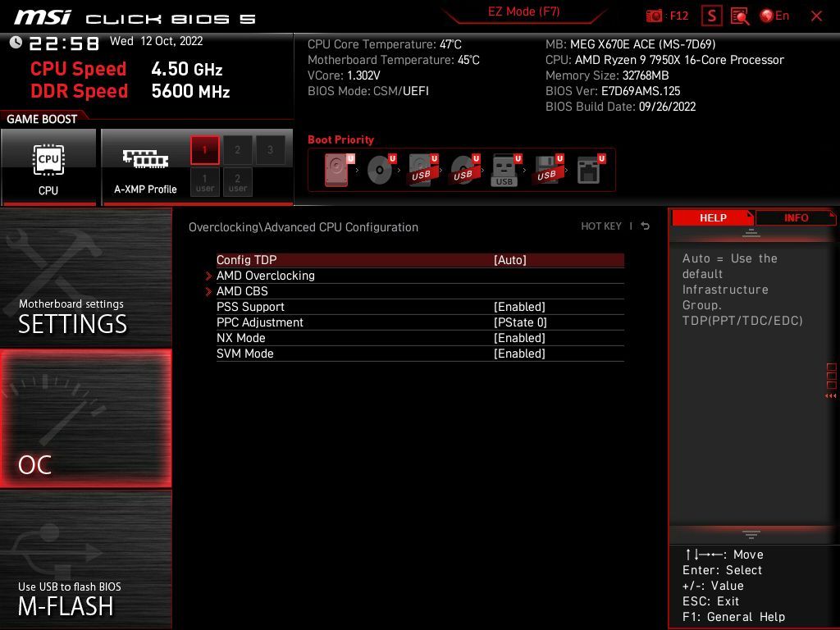Click the Overclocking\Advanced CPU Configuration breadcrumb
The height and width of the screenshot is (630, 840).
coord(304,227)
